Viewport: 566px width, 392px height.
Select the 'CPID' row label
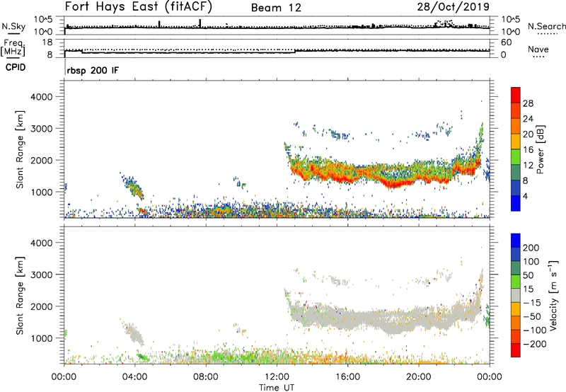point(16,67)
